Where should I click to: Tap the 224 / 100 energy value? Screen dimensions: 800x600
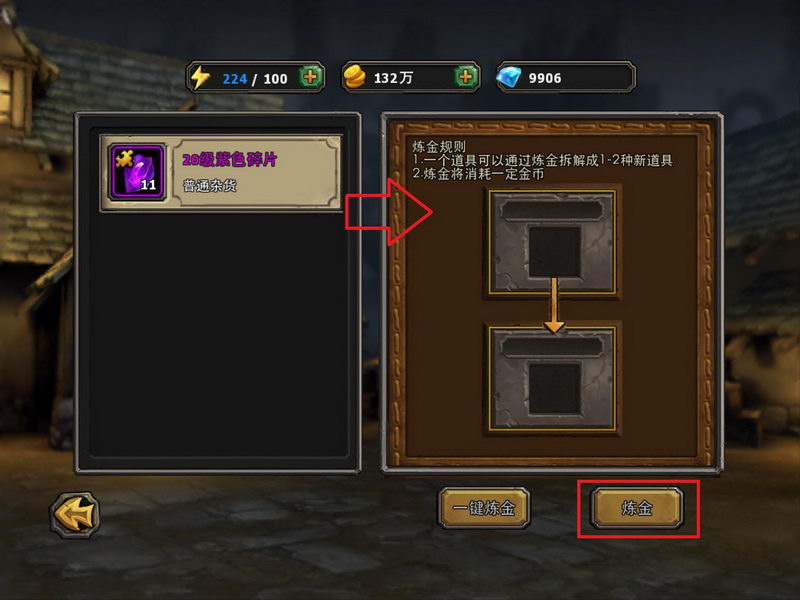255,79
